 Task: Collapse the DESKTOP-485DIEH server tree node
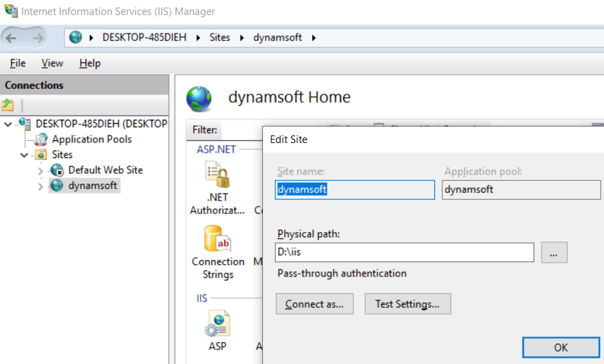8,124
